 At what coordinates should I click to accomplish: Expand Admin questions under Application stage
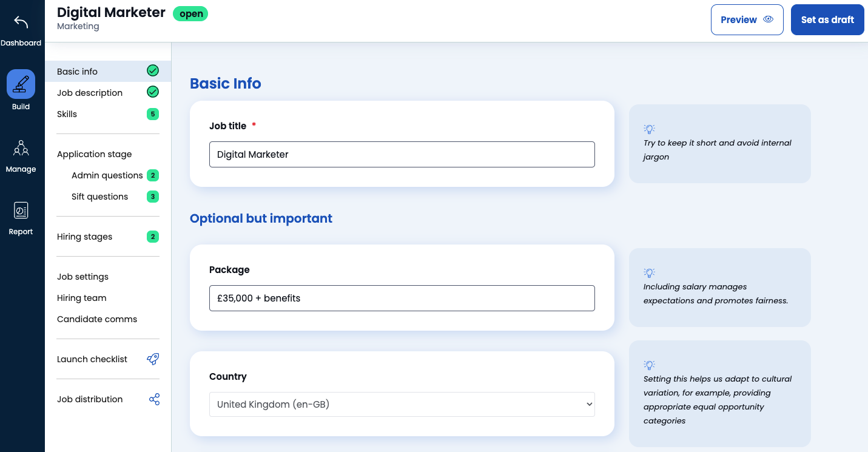point(107,175)
